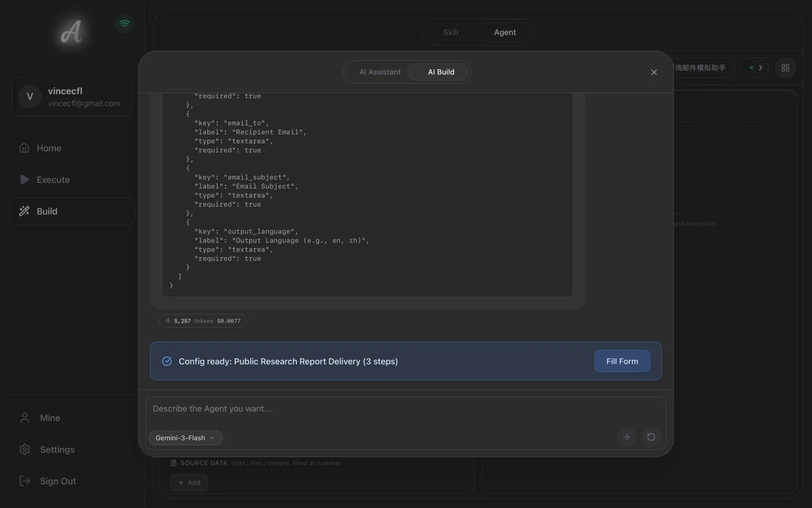Click the "Email Subject" label line
Viewport: 812px width, 508px height.
(x=246, y=186)
